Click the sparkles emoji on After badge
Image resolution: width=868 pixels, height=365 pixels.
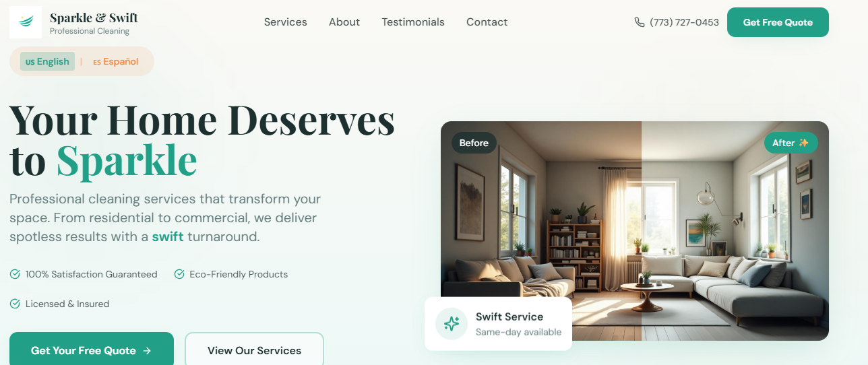(803, 143)
